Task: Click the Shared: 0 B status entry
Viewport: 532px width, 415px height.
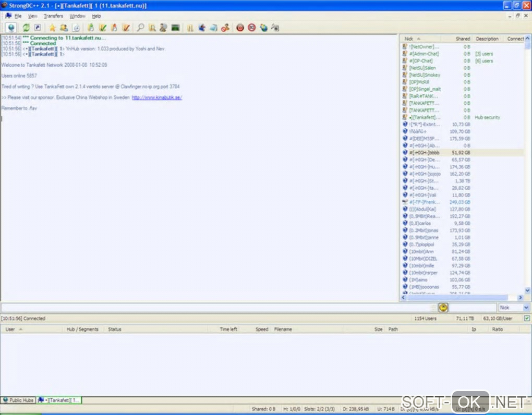Action: click(263, 409)
